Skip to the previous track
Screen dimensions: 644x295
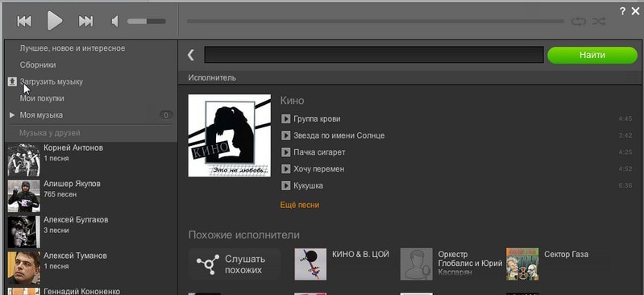point(24,21)
